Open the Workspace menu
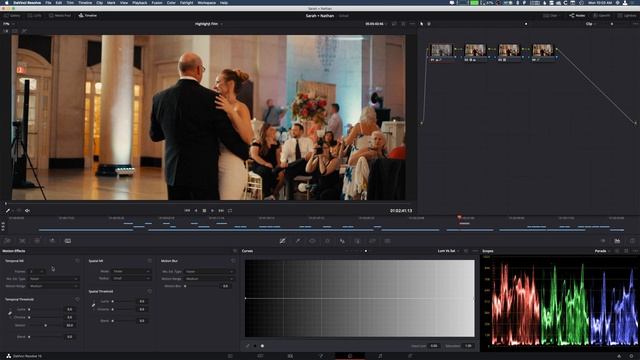Screen dimensions: 640x360 [x=207, y=2]
